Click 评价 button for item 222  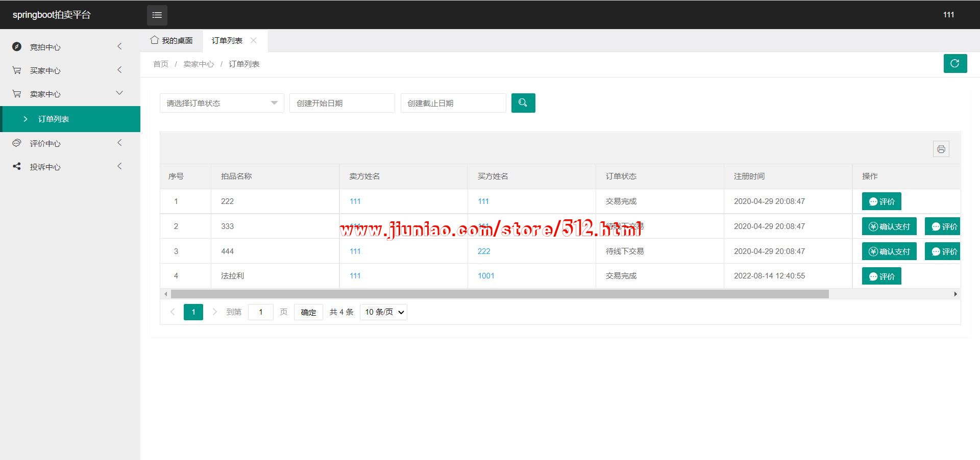(881, 201)
